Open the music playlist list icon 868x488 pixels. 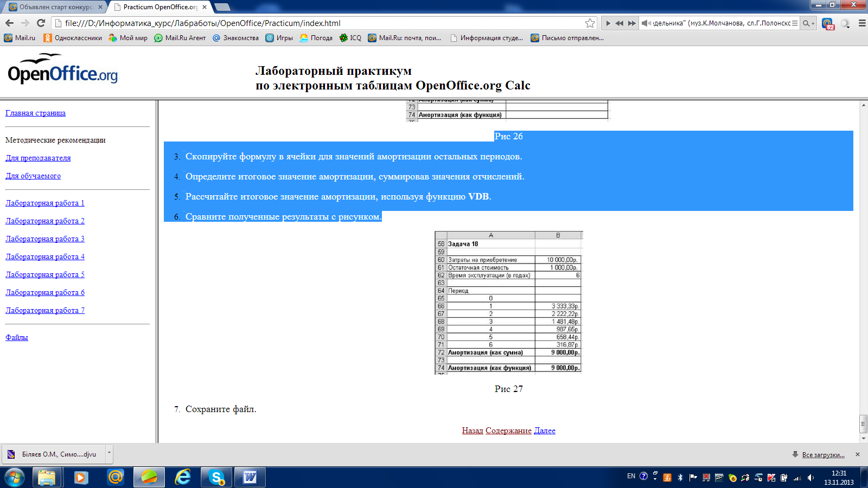click(x=795, y=23)
